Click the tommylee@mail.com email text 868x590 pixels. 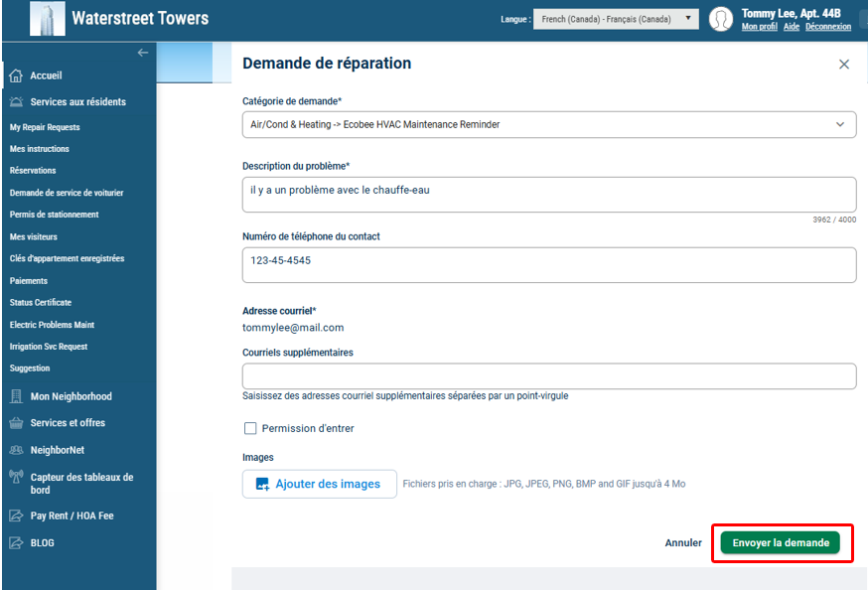[x=293, y=328]
